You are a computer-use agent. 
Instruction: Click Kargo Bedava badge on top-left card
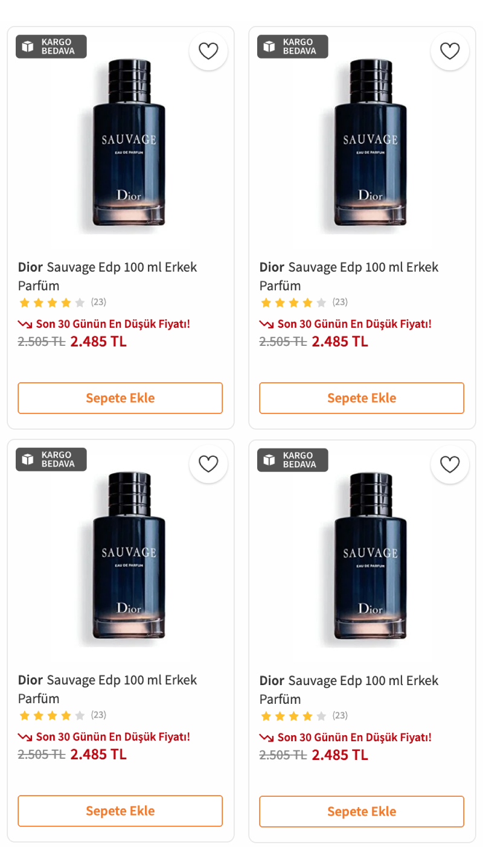[51, 46]
